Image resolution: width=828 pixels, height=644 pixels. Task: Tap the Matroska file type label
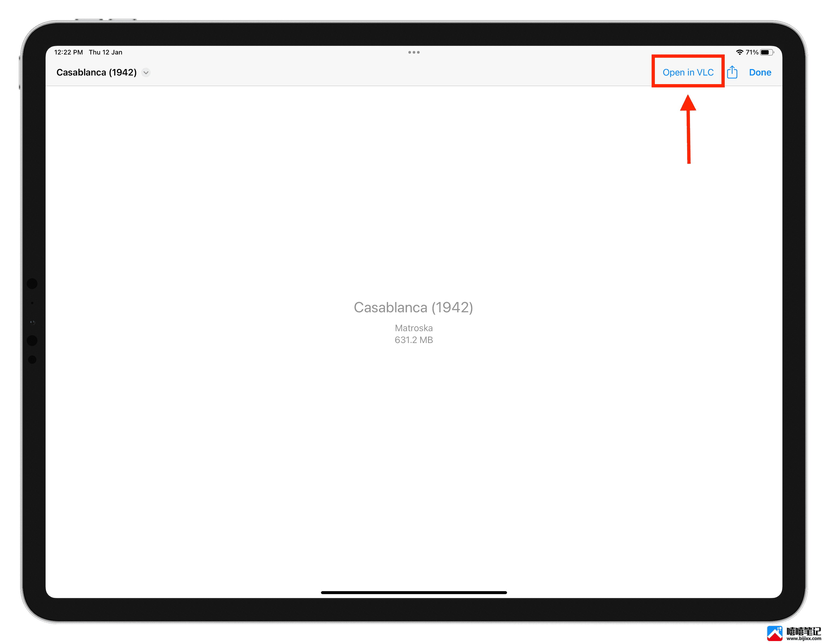click(x=414, y=328)
